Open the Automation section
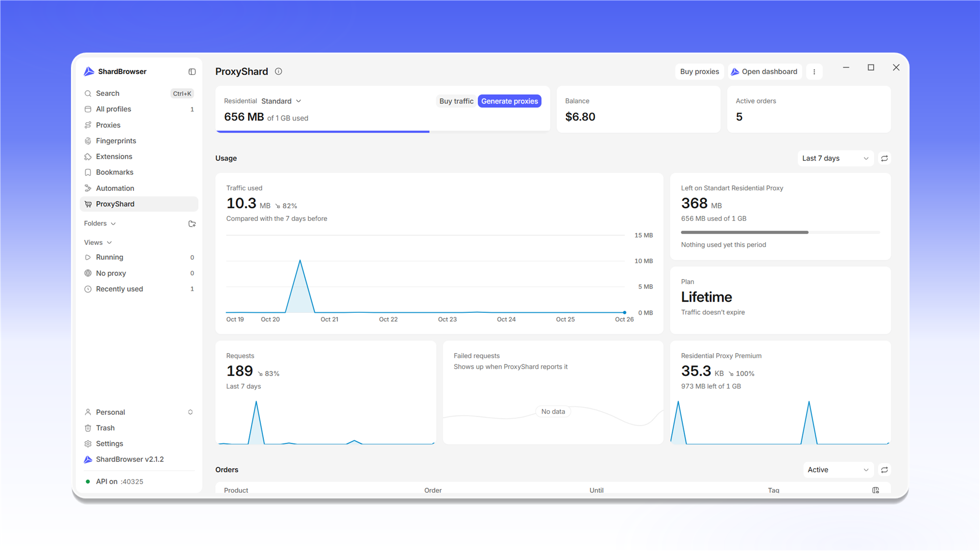 click(x=139, y=188)
